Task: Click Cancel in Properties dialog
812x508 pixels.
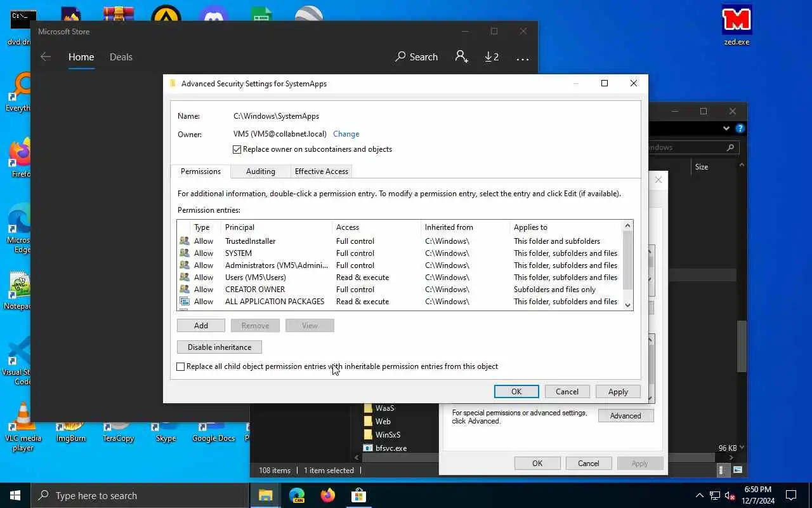Action: 588,464
